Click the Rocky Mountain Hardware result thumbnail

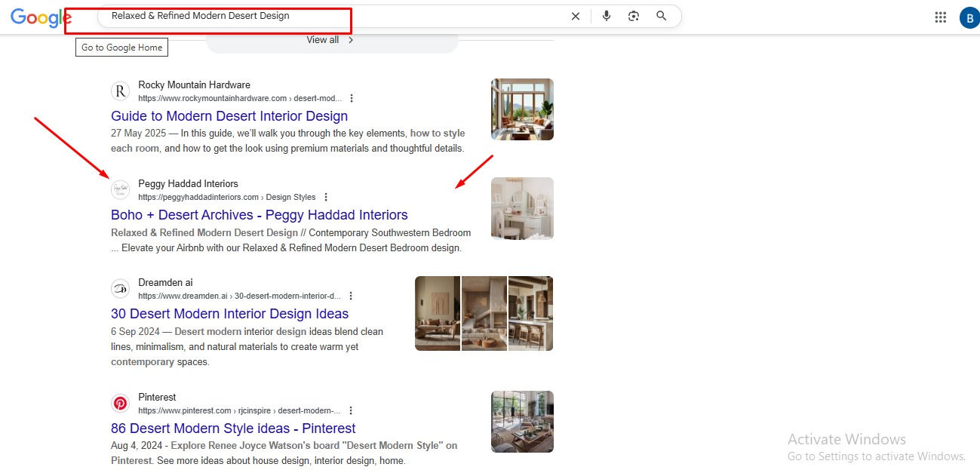point(522,109)
